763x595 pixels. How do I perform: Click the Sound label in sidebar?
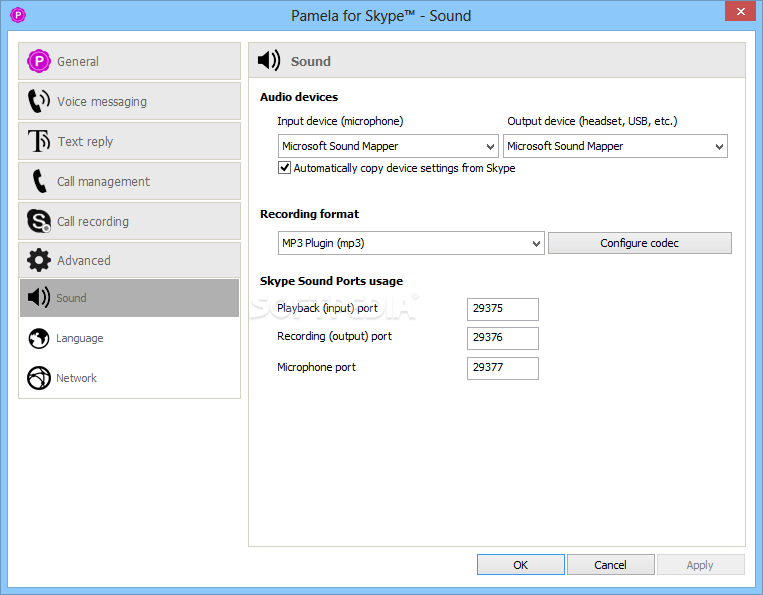71,298
